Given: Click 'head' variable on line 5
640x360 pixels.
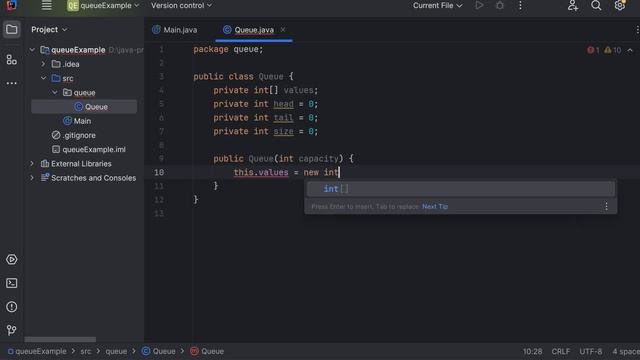Looking at the screenshot, I should [283, 104].
